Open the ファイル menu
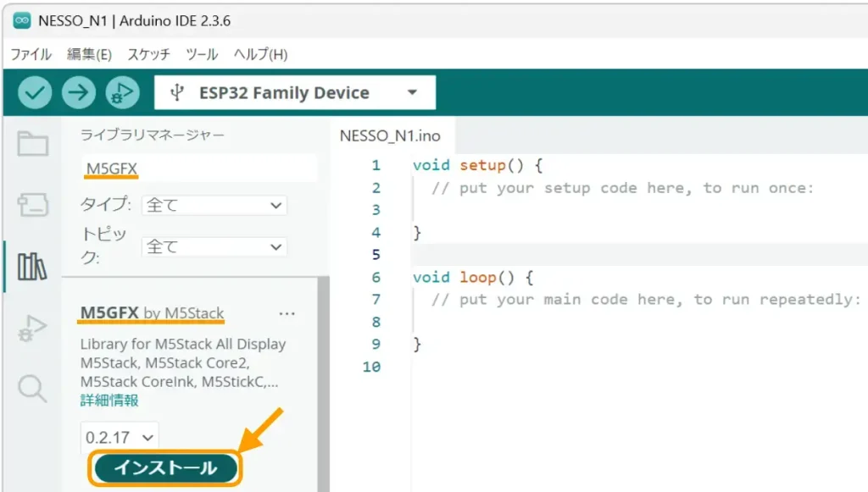 coord(31,54)
